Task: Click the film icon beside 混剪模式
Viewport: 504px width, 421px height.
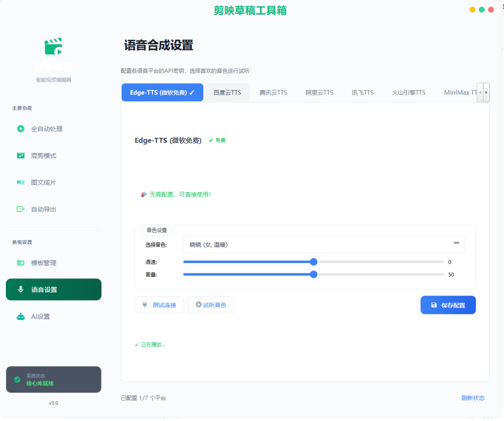Action: point(21,156)
